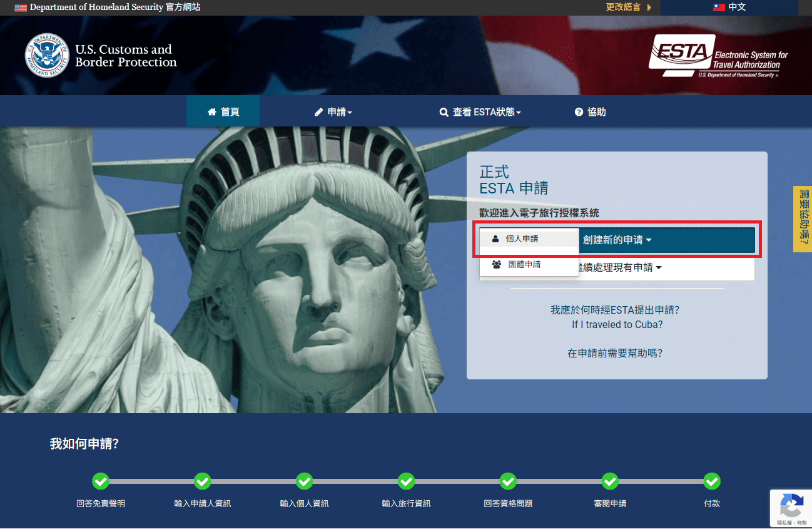The width and height of the screenshot is (812, 529).
Task: Go to 首頁 home tab
Action: 223,112
